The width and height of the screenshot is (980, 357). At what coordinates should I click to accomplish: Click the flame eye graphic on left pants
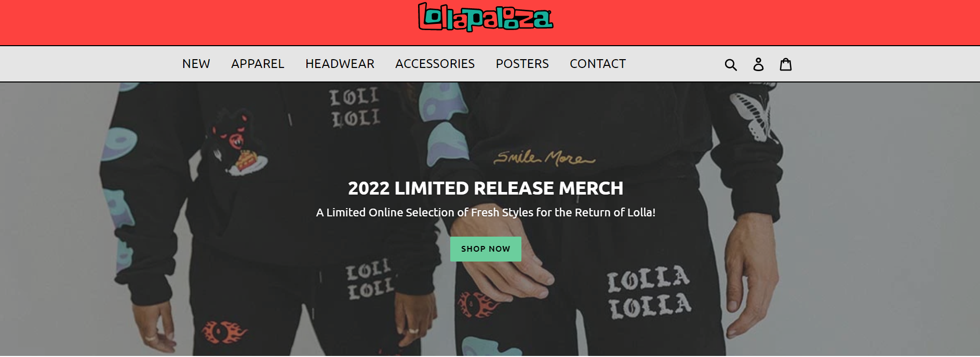point(224,333)
